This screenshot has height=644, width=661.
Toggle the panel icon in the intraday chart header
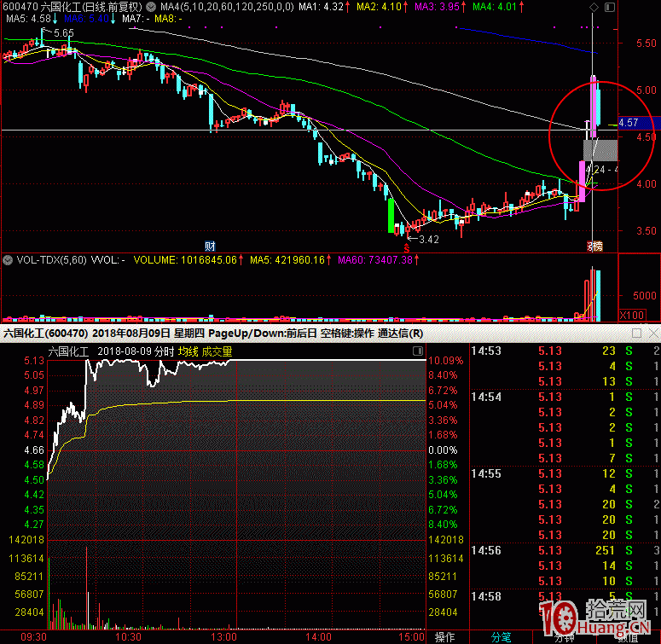point(417,351)
